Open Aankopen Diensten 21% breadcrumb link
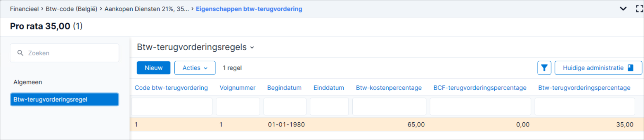Image resolution: width=644 pixels, height=140 pixels. point(147,9)
